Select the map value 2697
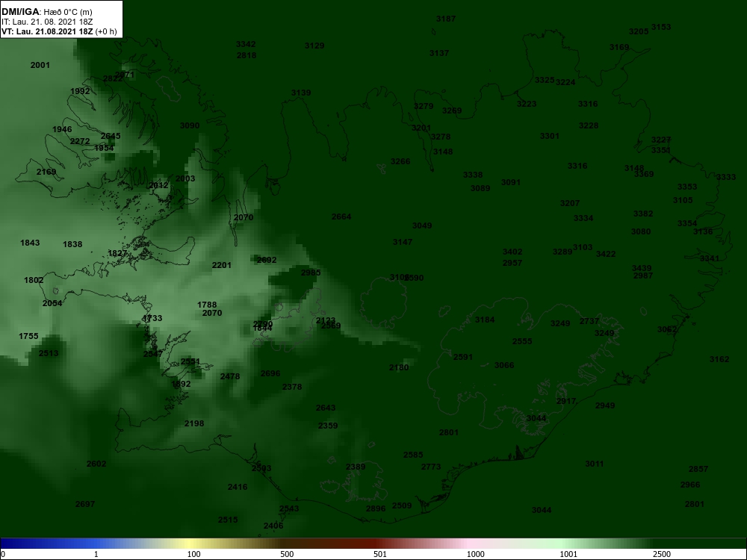Screen dimensions: 747x560 [85, 504]
